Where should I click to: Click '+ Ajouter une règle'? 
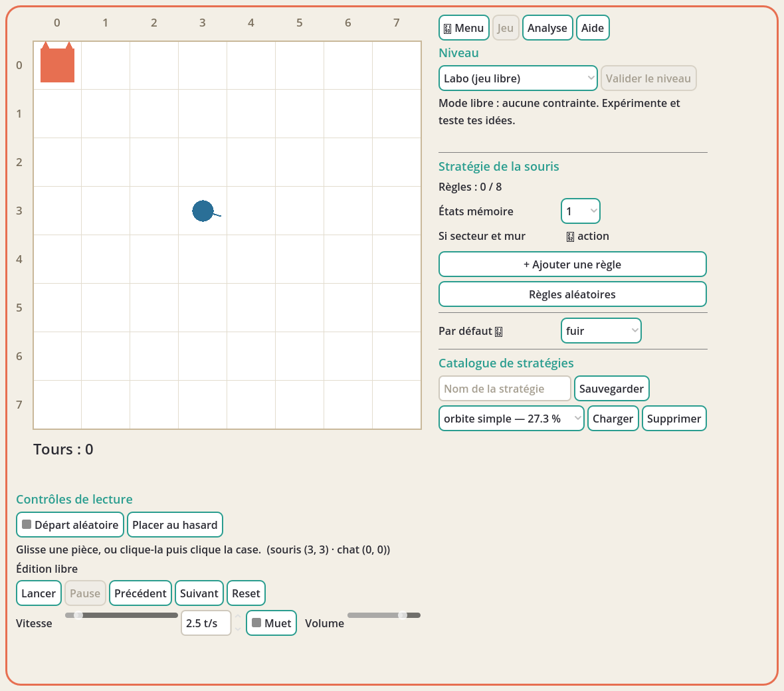click(573, 264)
